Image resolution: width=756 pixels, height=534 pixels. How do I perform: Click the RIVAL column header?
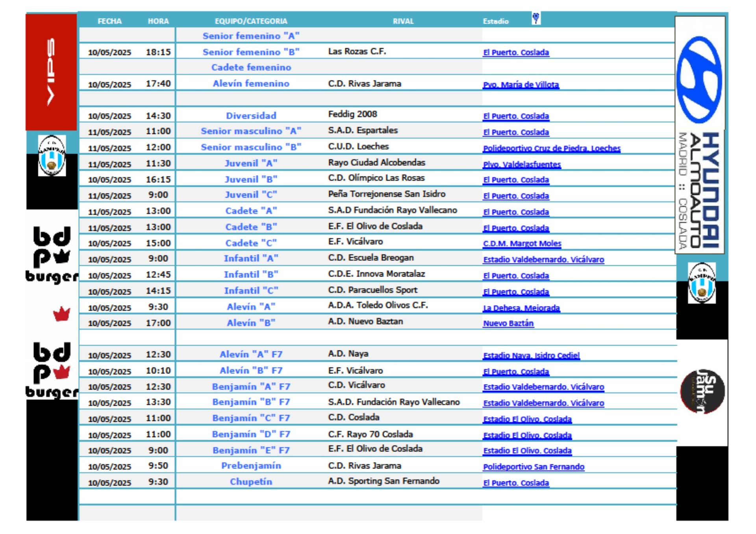pos(403,21)
